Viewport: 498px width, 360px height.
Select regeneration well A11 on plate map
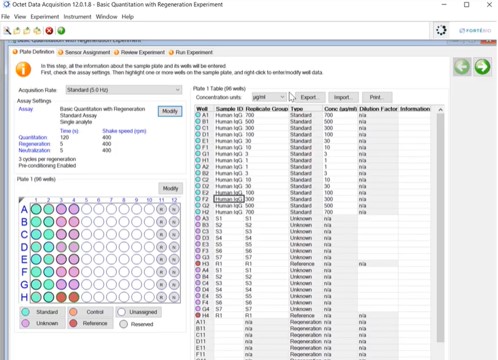coord(161,209)
